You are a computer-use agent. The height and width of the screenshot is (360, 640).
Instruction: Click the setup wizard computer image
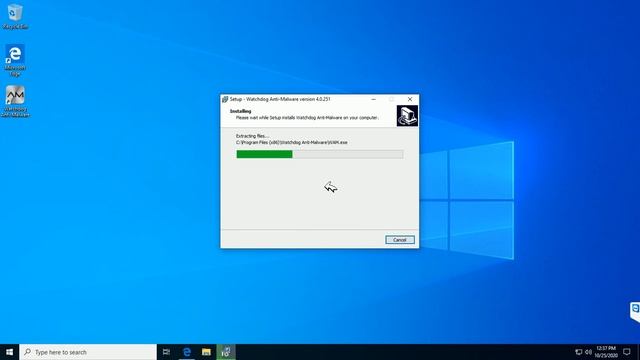click(407, 116)
